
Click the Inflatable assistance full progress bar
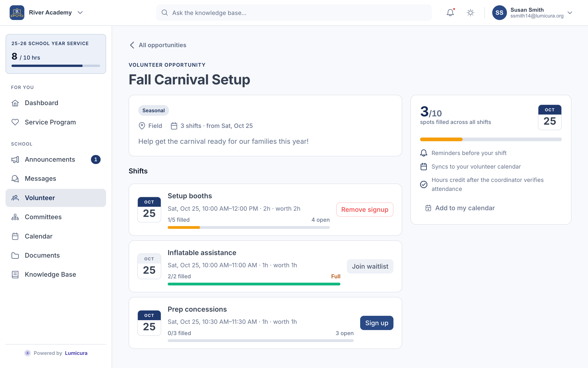click(x=254, y=284)
